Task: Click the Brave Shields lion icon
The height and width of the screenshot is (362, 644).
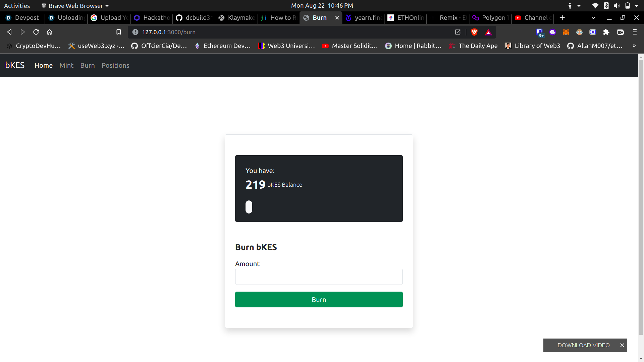Action: tap(474, 32)
